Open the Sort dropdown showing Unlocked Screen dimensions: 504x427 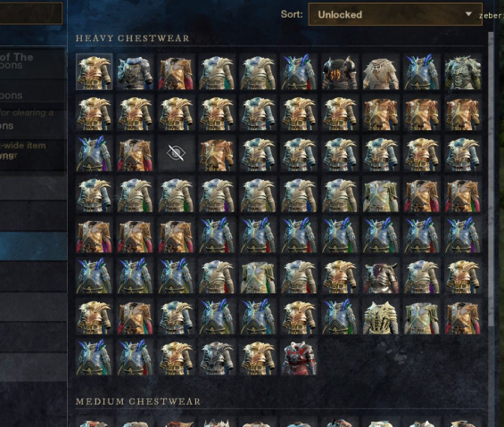395,14
